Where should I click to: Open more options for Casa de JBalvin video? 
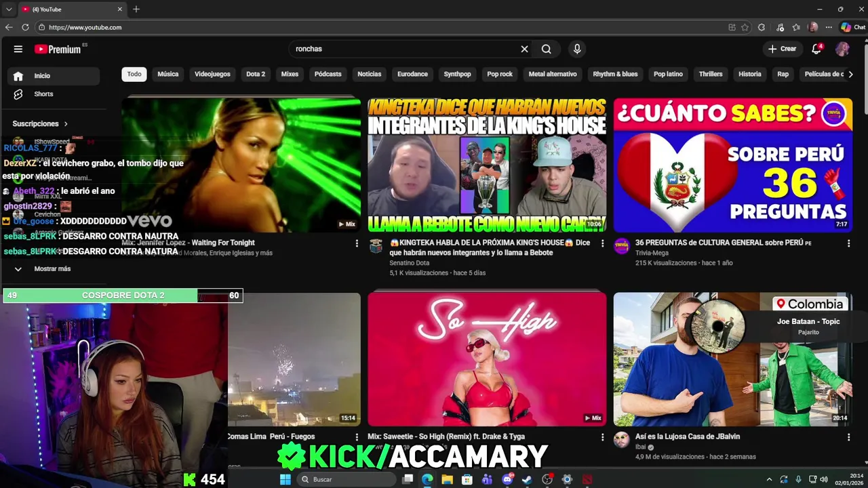tap(848, 438)
